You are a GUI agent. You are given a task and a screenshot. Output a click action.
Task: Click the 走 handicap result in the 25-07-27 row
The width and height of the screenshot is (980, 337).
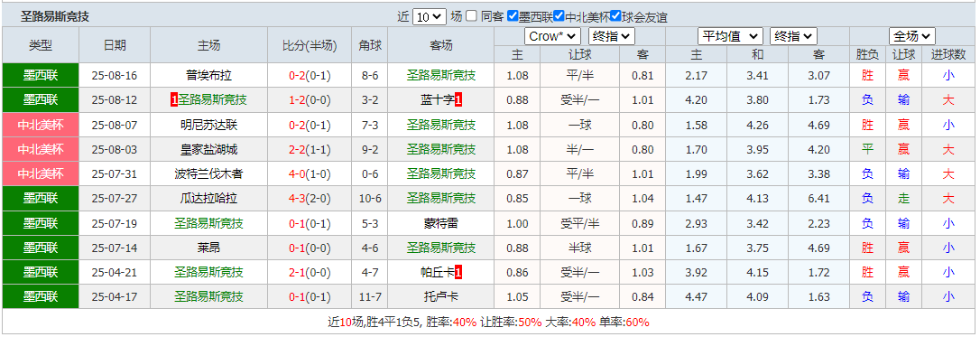(x=903, y=199)
